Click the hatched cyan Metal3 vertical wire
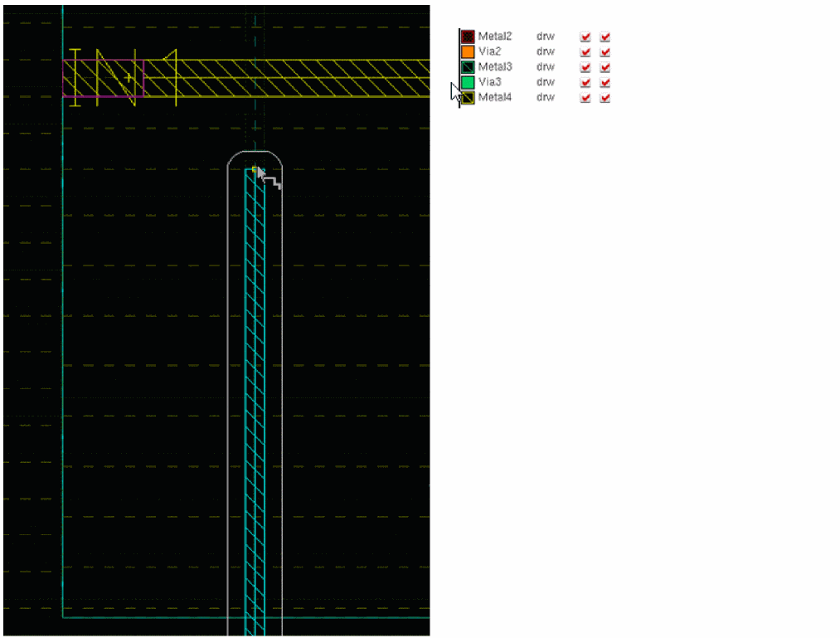The height and width of the screenshot is (638, 840). coord(255,402)
